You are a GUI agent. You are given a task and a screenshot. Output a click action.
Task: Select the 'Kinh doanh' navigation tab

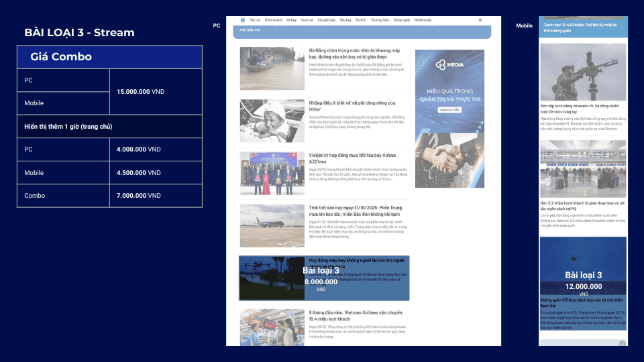[x=273, y=20]
